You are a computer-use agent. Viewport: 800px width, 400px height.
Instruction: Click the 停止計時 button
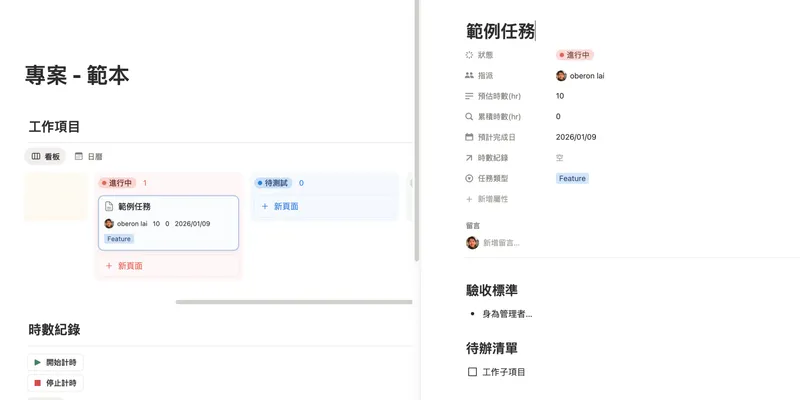[56, 383]
